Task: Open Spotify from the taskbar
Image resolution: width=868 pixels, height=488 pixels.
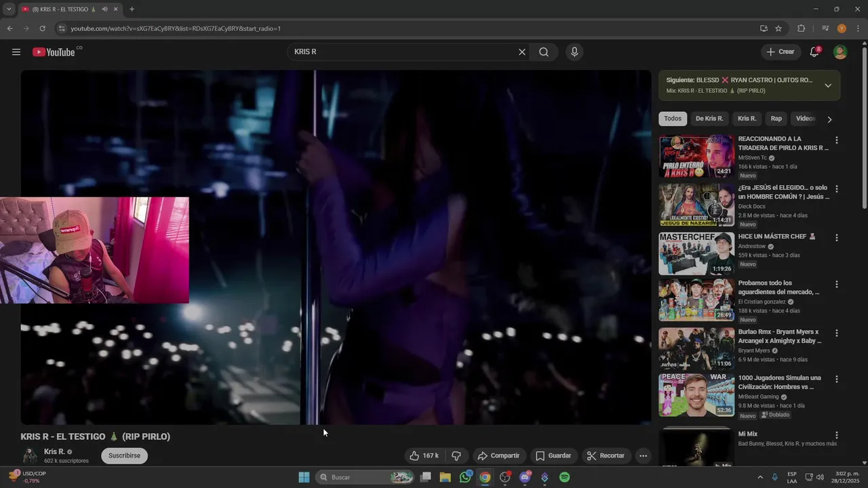Action: point(564,477)
